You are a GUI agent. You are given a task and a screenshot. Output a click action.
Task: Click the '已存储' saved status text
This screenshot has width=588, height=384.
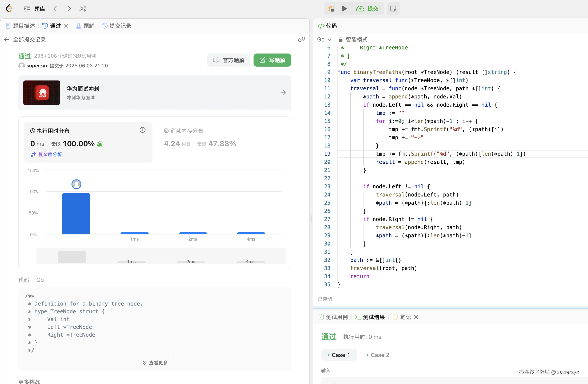(325, 299)
